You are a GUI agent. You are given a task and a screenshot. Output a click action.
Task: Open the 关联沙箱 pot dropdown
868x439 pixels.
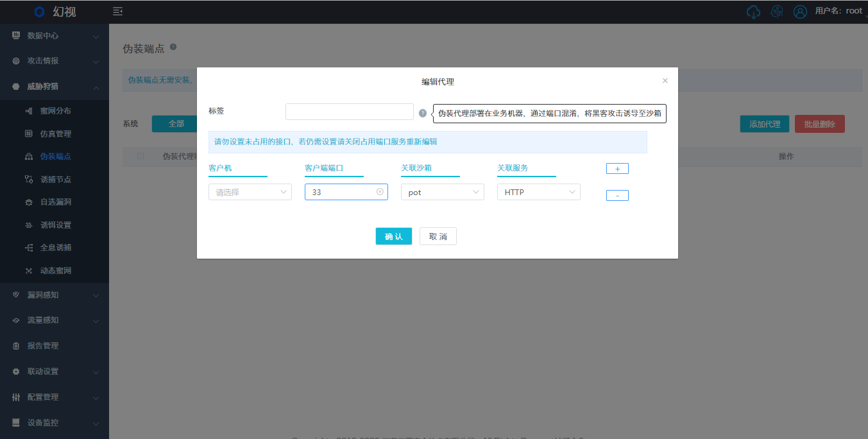click(443, 192)
